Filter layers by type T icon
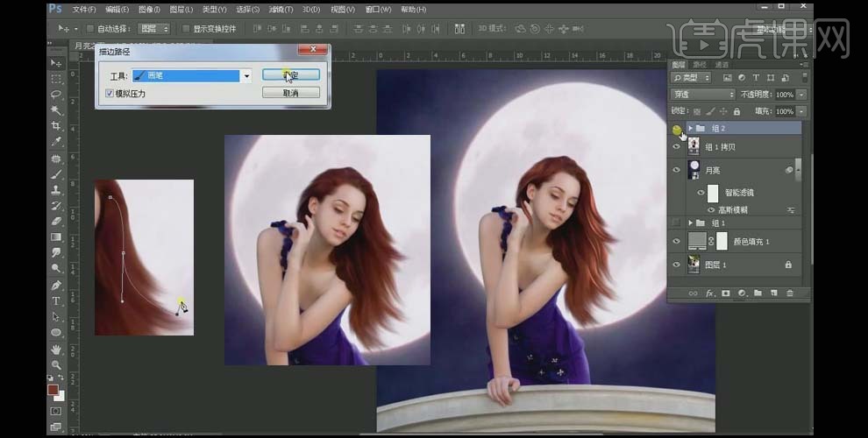 (756, 78)
